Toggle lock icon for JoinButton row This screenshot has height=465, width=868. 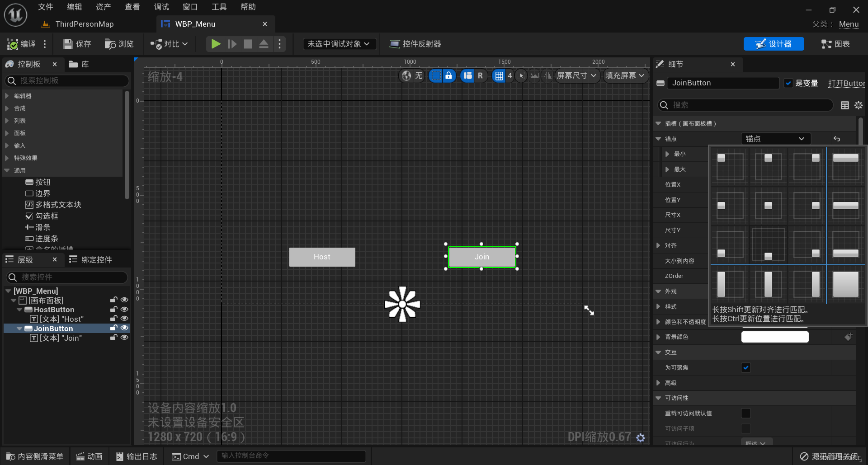coord(113,328)
